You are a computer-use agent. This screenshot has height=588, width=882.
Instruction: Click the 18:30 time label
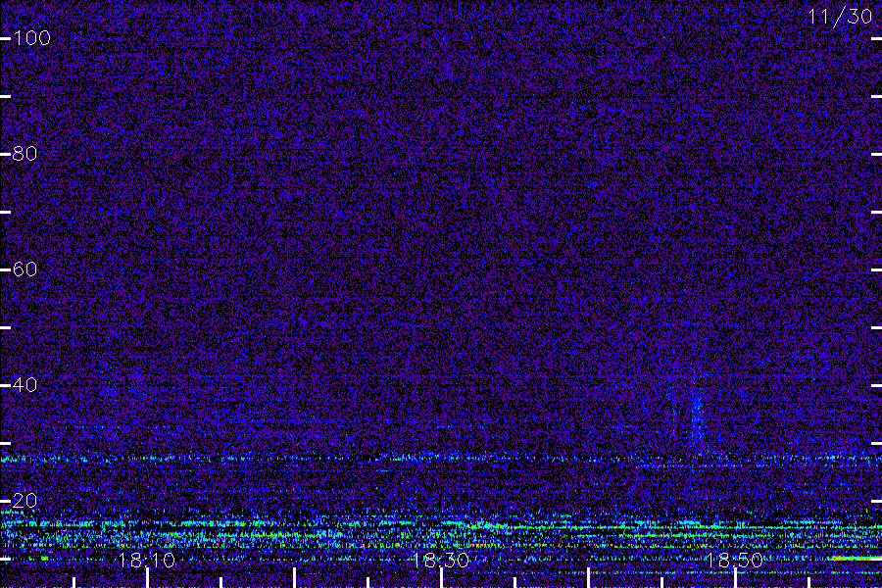point(440,561)
